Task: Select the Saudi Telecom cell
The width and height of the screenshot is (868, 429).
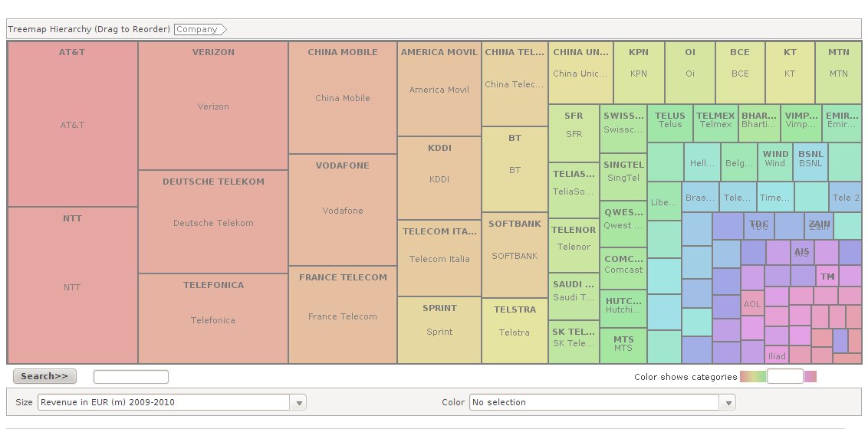Action: point(574,296)
